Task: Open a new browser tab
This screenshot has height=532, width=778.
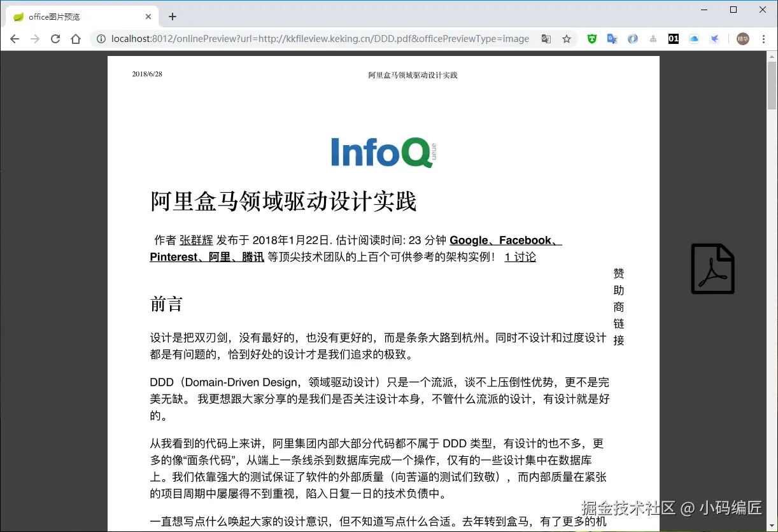Action: pos(172,17)
